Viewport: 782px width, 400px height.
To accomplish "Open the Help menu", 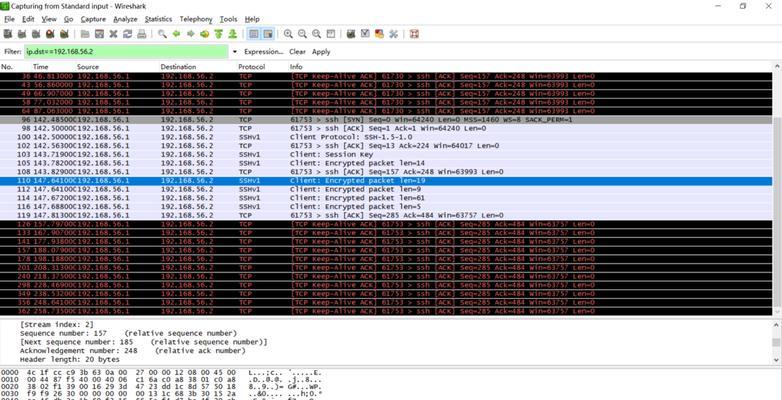I will click(252, 19).
